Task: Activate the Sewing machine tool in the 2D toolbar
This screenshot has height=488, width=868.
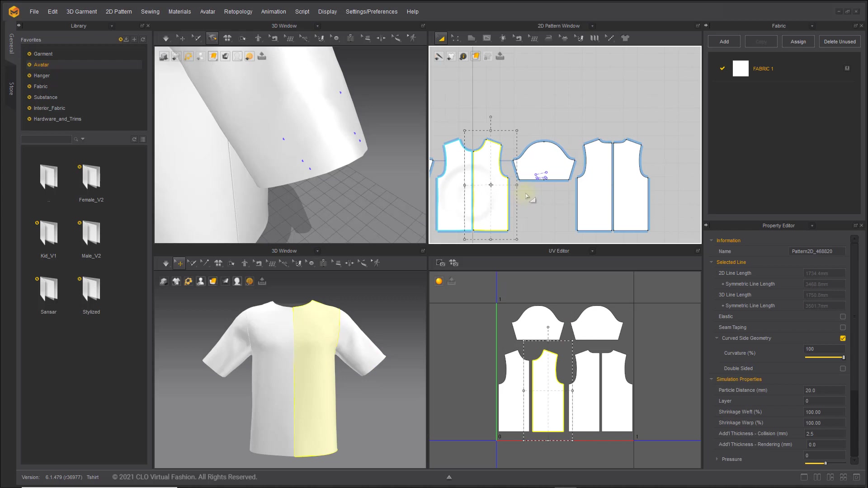Action: (x=519, y=38)
